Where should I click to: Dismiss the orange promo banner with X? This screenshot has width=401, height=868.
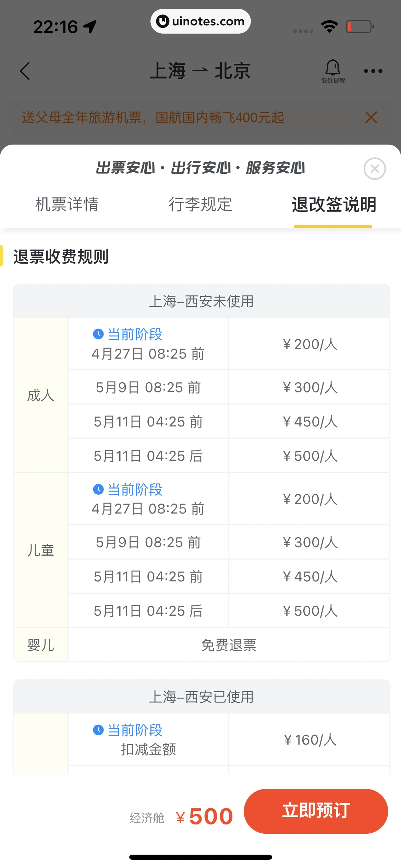click(x=371, y=118)
